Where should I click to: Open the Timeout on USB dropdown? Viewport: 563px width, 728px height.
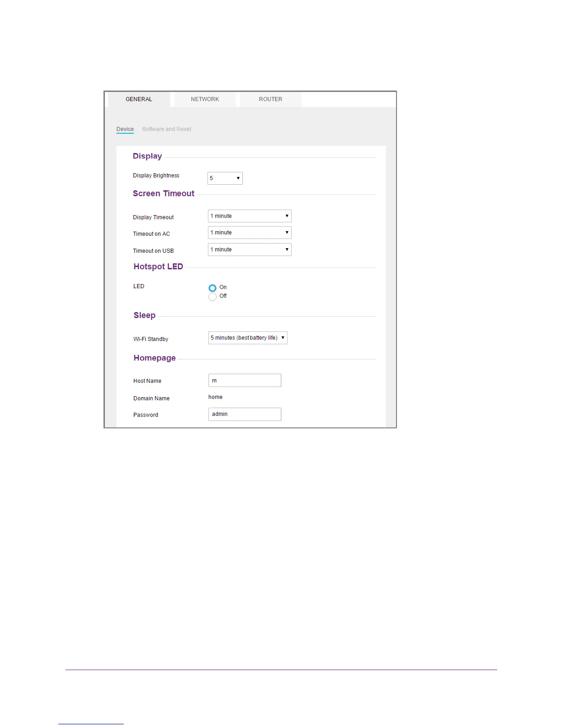[x=250, y=250]
